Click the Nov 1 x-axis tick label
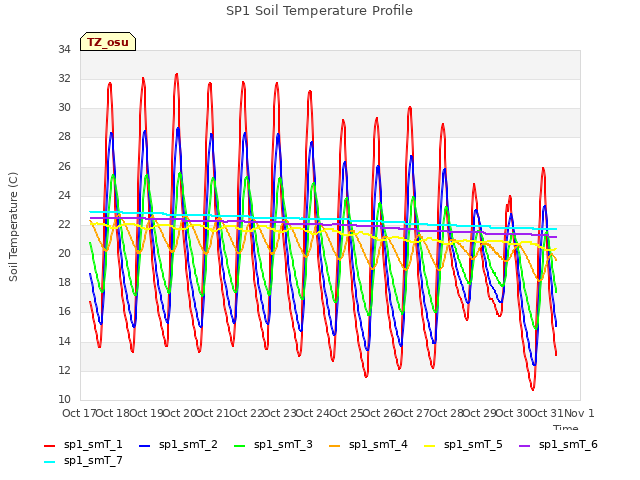The image size is (640, 480). point(579,413)
